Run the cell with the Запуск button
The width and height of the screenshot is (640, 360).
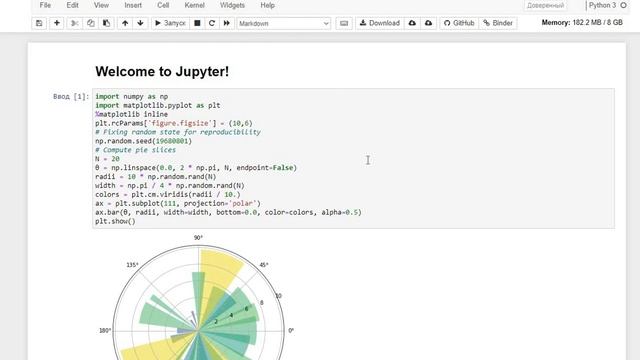pyautogui.click(x=170, y=23)
